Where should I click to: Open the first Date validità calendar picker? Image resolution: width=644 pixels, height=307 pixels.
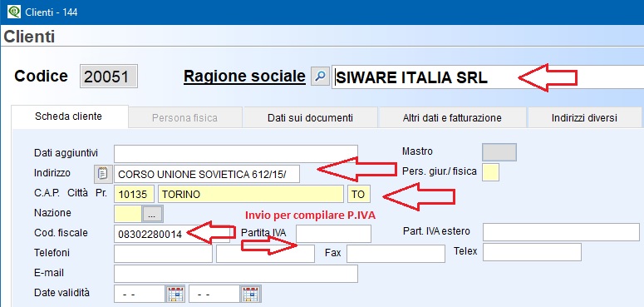click(175, 294)
